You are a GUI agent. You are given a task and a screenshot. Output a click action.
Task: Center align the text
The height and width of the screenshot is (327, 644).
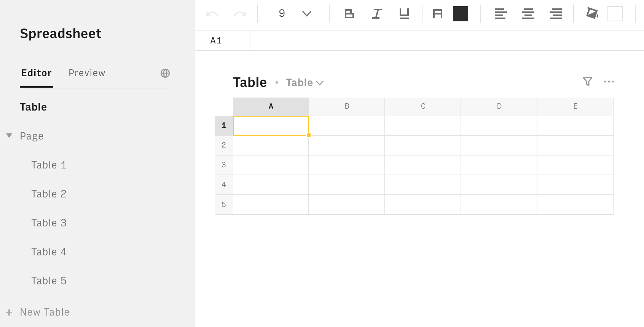click(528, 14)
